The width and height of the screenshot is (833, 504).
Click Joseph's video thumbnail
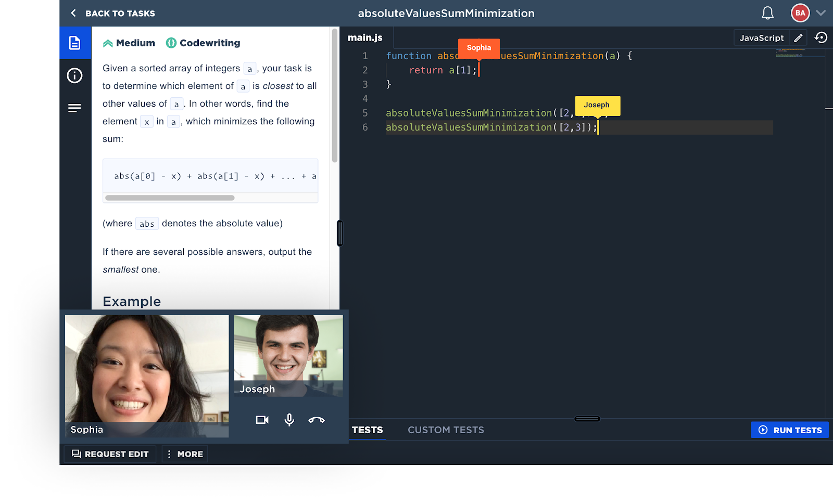pyautogui.click(x=288, y=356)
